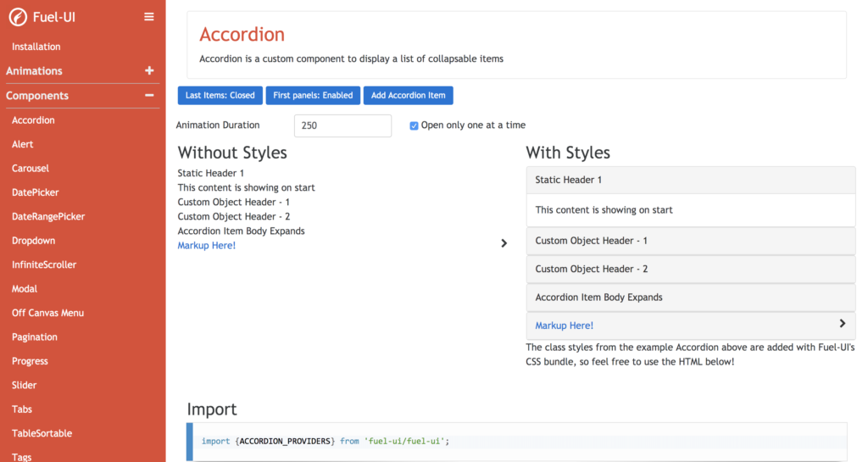
Task: Open Carousel in the sidebar menu
Action: pyautogui.click(x=31, y=169)
